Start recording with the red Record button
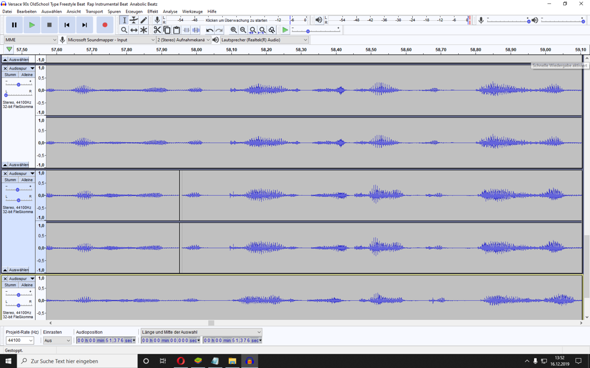Screen dimensions: 590x368 point(105,25)
